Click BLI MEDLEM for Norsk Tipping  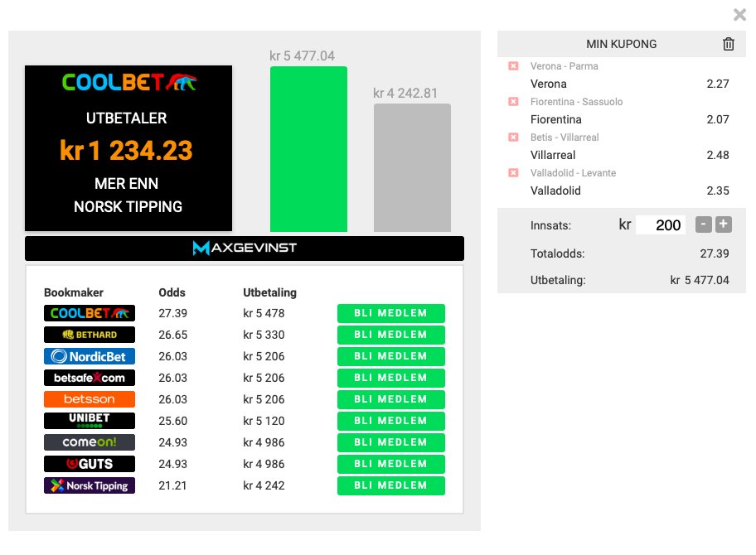[x=391, y=485]
